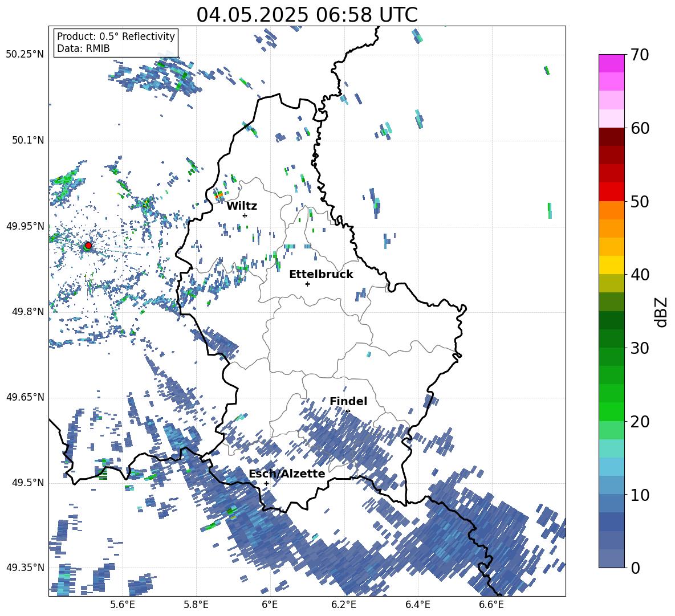Click the 50.1°N latitude label
Viewport: 675px width, 616px height.
pyautogui.click(x=28, y=140)
